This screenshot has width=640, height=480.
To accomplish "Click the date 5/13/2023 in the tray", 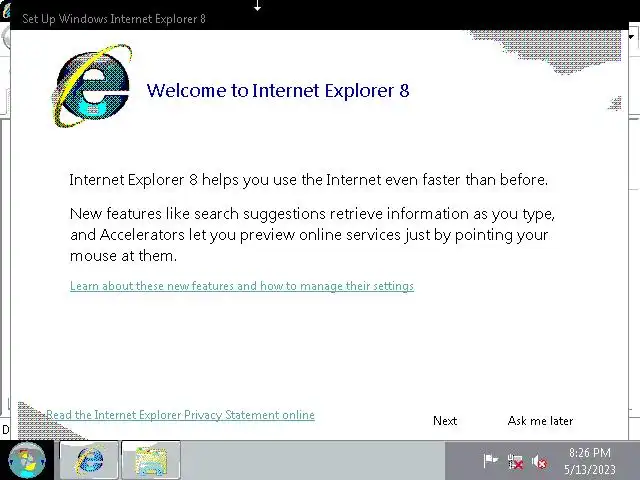I will pos(590,469).
